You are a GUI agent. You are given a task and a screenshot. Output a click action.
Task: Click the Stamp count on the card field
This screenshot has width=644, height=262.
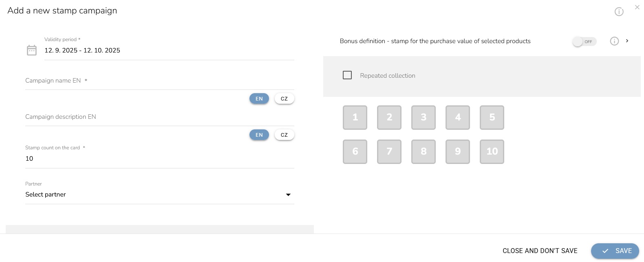159,159
